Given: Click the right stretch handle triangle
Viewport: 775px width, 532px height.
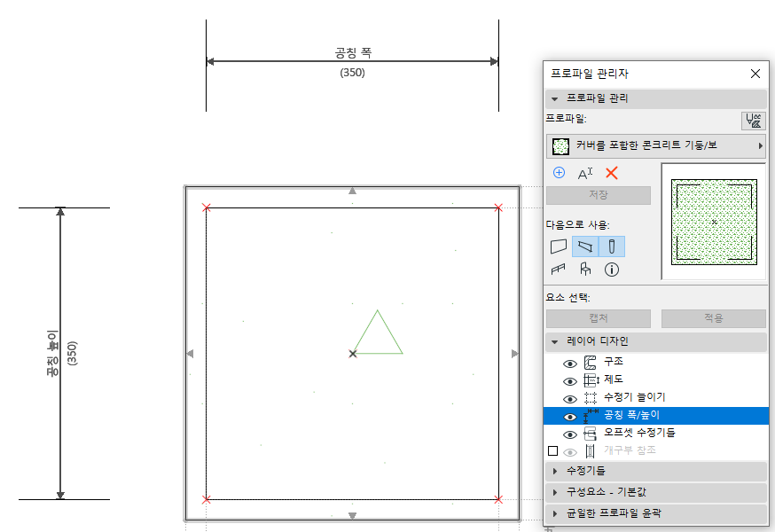Looking at the screenshot, I should pos(514,354).
